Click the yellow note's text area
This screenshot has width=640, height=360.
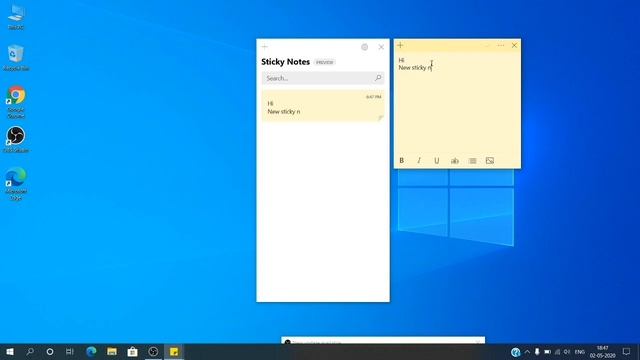[x=457, y=103]
